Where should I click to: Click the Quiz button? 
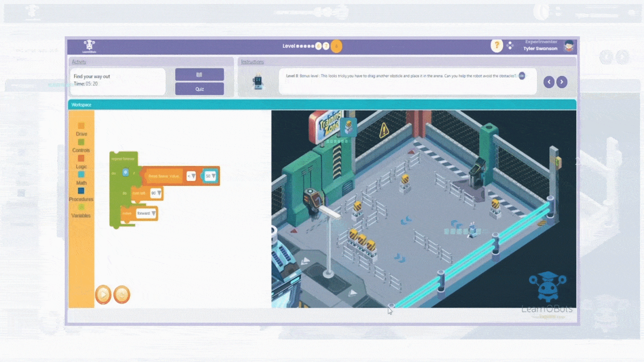pyautogui.click(x=199, y=89)
